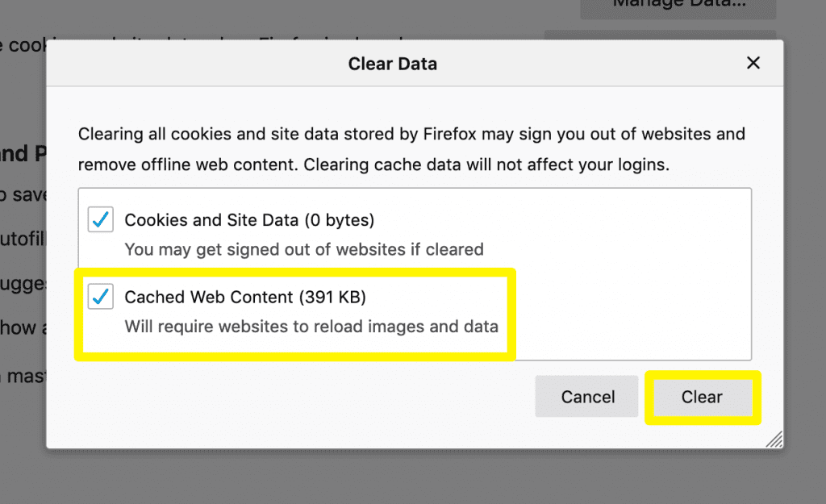Image resolution: width=826 pixels, height=504 pixels.
Task: Cancel the Clear Data operation
Action: tap(586, 396)
